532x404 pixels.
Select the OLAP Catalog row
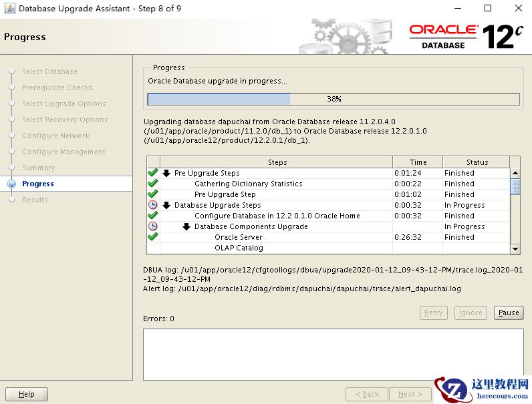(x=328, y=248)
